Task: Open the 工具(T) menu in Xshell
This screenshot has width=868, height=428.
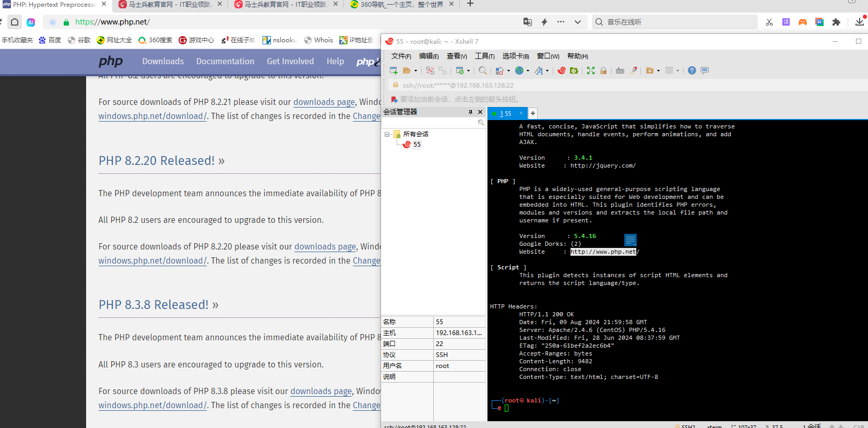Action: click(485, 56)
